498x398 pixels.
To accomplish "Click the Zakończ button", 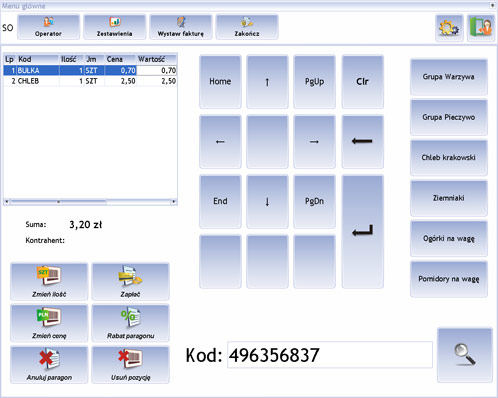I will [247, 27].
